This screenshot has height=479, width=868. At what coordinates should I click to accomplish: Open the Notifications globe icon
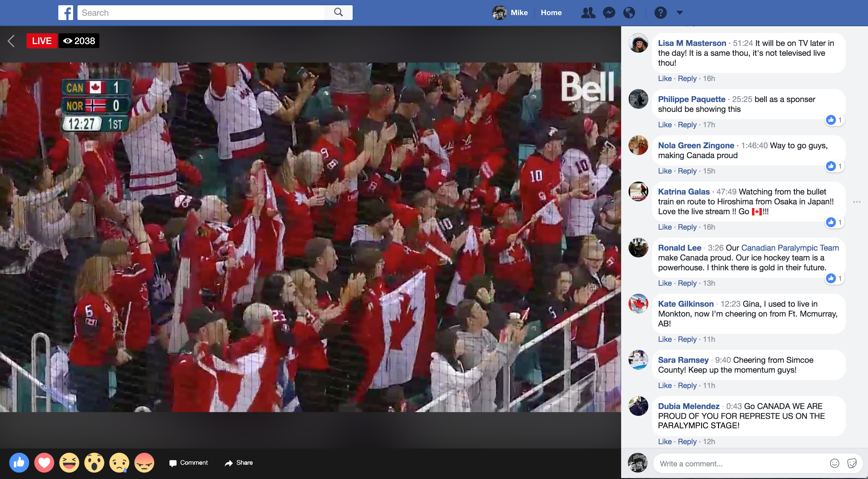point(629,13)
